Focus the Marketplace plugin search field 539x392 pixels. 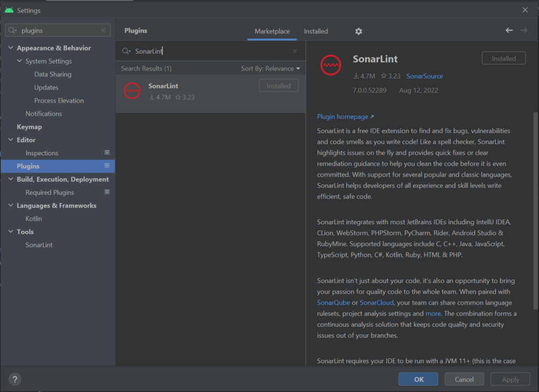(x=211, y=51)
